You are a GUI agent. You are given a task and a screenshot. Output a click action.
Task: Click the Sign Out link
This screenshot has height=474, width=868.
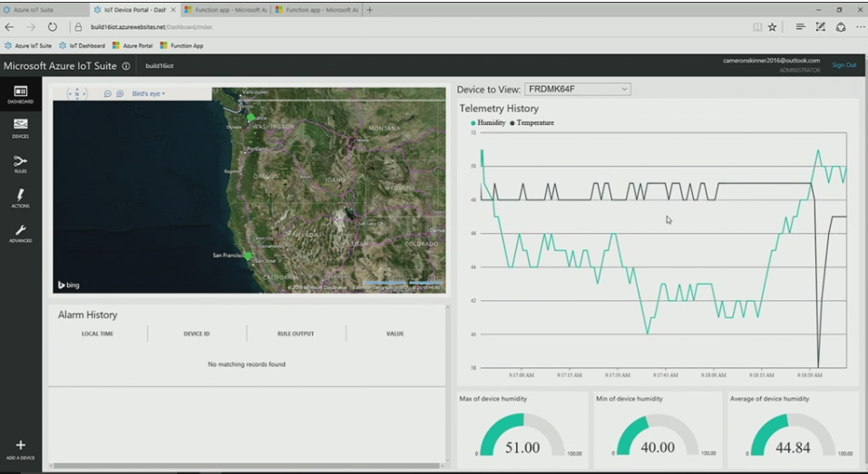click(x=844, y=64)
